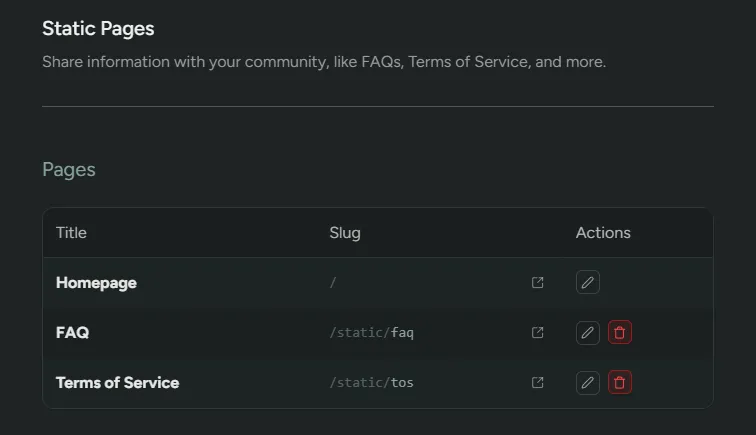The width and height of the screenshot is (756, 435).
Task: Click the Static Pages heading
Action: point(98,29)
